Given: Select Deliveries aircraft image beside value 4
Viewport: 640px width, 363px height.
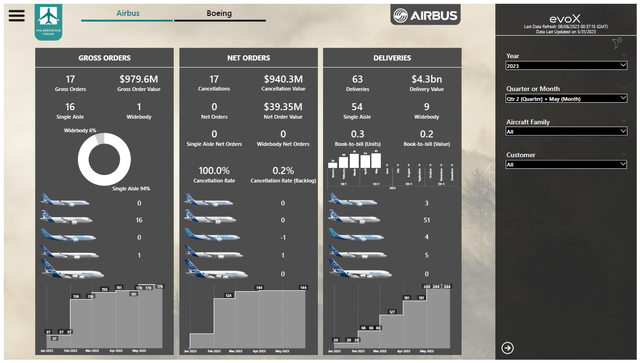Looking at the screenshot, I should coord(356,235).
